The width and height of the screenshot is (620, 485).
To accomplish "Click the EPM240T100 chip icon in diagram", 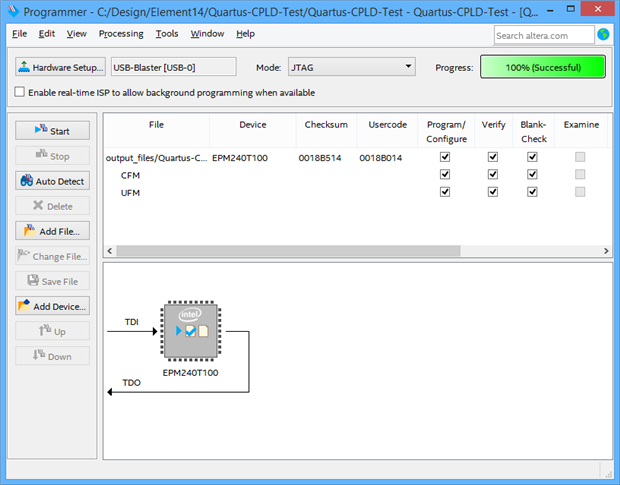I will [191, 331].
